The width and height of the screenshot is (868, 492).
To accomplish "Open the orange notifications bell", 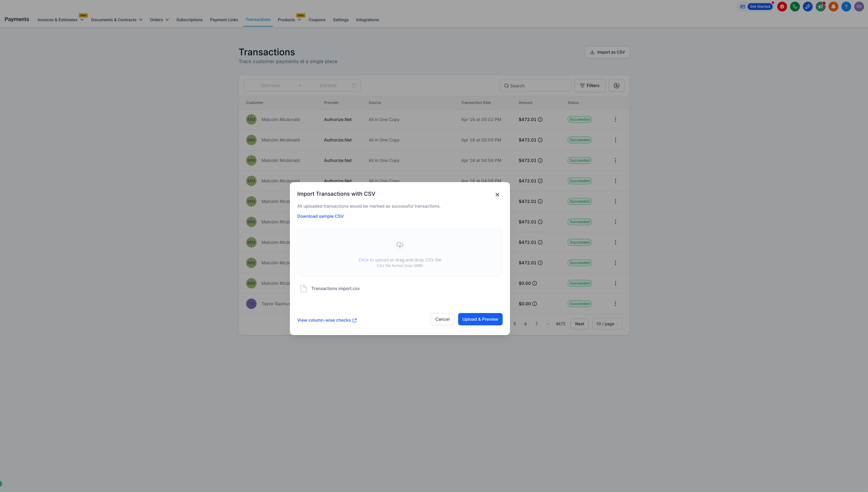I will [x=833, y=6].
